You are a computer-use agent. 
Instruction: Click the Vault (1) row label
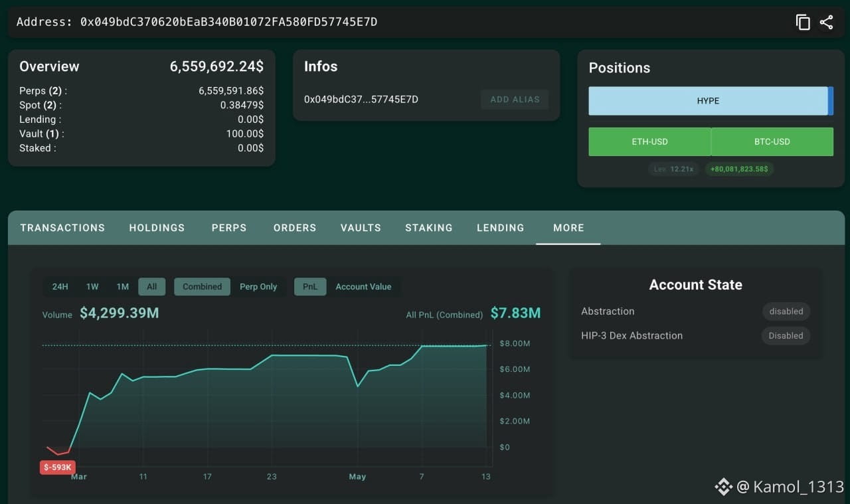coord(42,134)
